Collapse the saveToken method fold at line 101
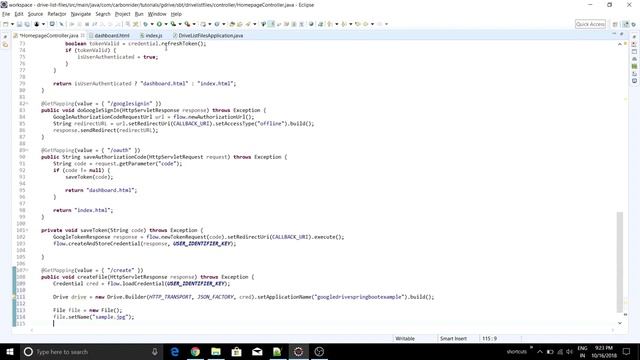This screenshot has width=640, height=360. [27, 230]
